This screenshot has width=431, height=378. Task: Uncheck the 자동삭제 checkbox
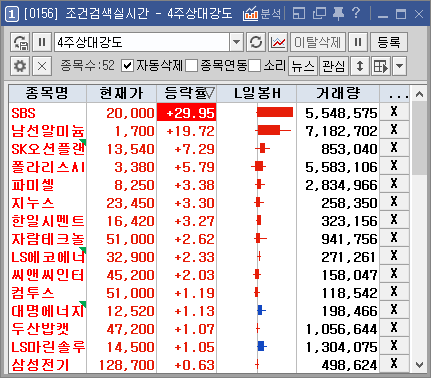127,66
